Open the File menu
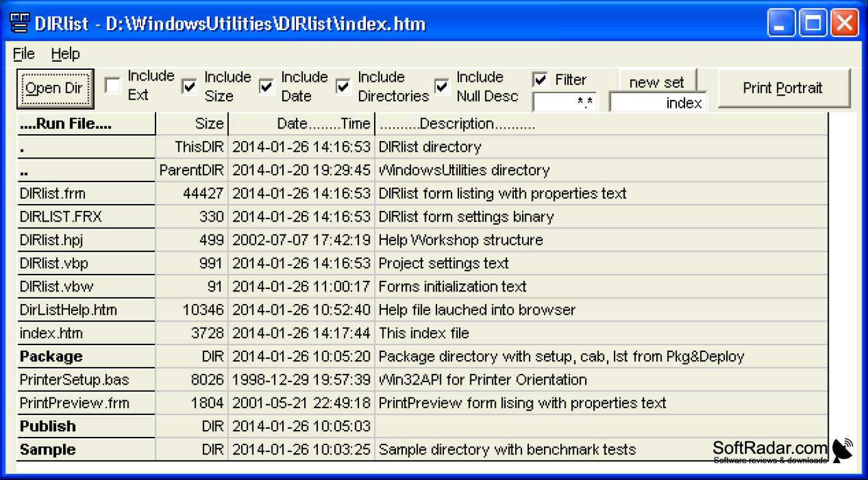The image size is (868, 480). (x=24, y=54)
